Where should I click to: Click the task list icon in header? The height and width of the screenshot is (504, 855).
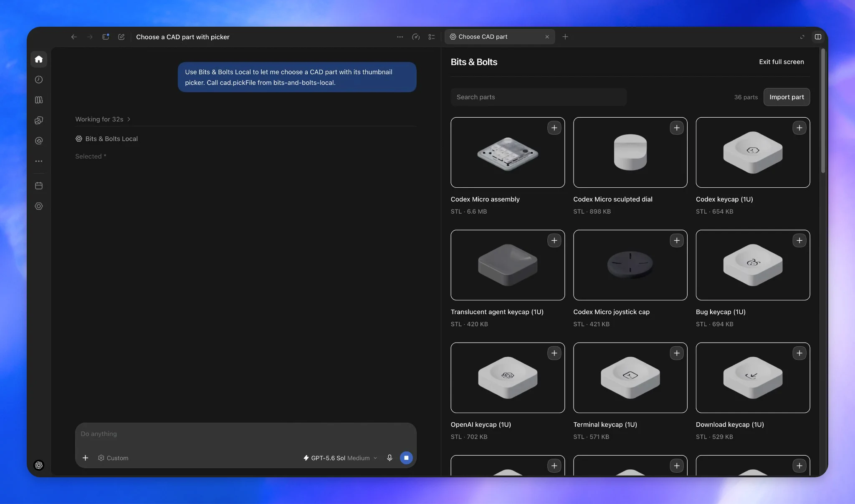(x=432, y=37)
